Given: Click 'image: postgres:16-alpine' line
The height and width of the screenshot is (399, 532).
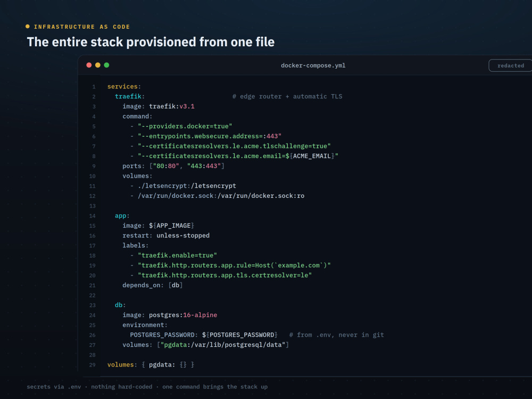Looking at the screenshot, I should click(x=170, y=315).
